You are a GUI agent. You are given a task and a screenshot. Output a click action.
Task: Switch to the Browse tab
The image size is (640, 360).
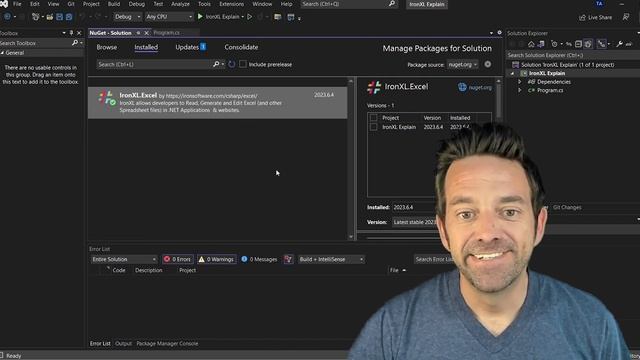pyautogui.click(x=107, y=47)
